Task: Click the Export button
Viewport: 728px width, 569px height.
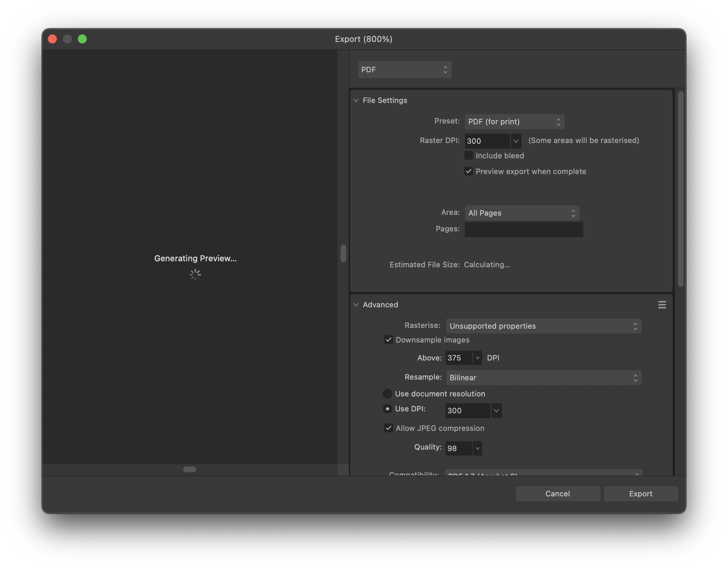Action: coord(641,493)
